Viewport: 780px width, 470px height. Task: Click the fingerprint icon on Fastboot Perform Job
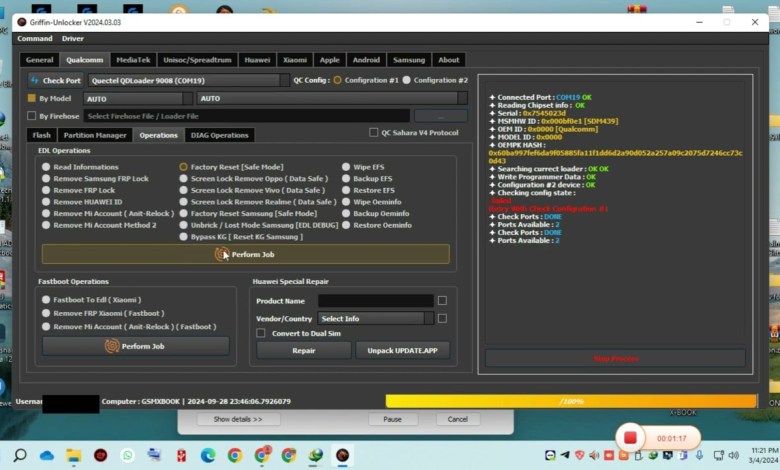pos(112,346)
